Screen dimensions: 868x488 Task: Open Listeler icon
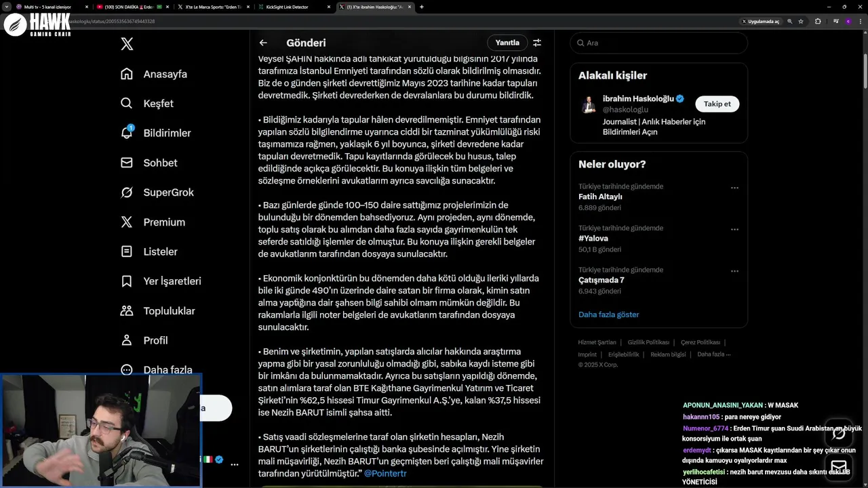[x=127, y=251]
